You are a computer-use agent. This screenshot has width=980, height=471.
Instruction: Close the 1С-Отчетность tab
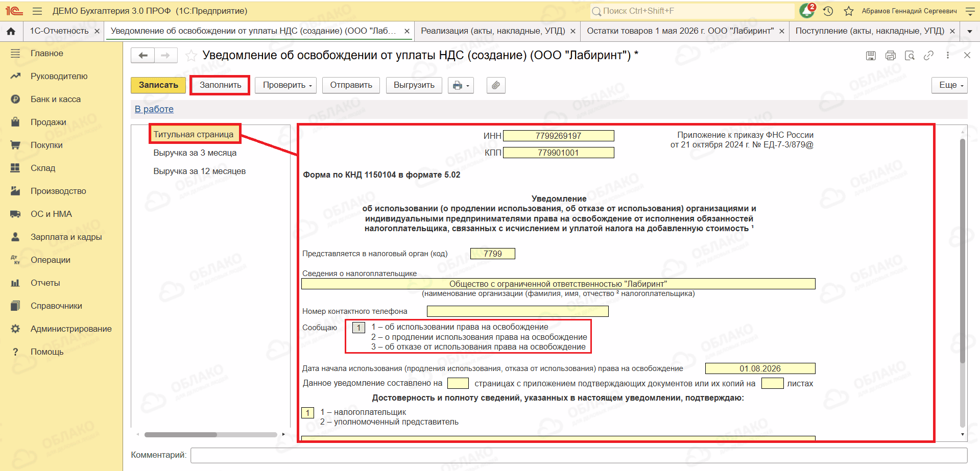pos(97,31)
